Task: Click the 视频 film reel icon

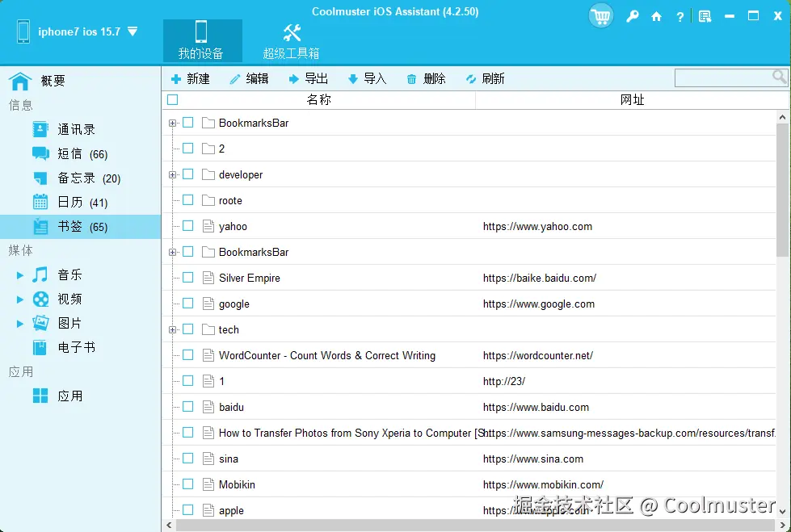Action: tap(40, 299)
